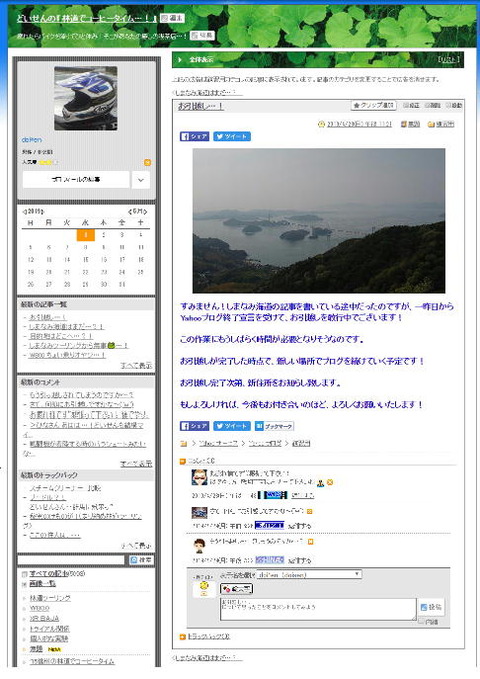Select highlighted day 1 in calendar

point(85,235)
